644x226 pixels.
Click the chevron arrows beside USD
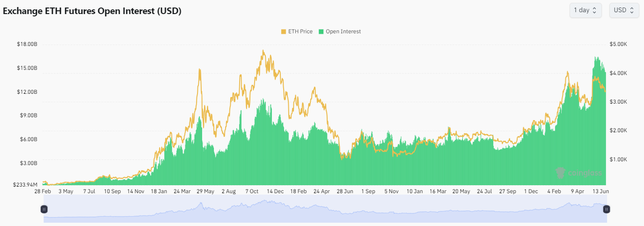click(x=632, y=10)
